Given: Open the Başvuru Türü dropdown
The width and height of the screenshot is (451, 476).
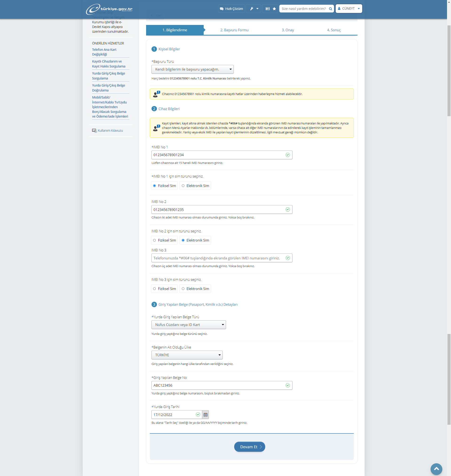Looking at the screenshot, I should click(192, 69).
